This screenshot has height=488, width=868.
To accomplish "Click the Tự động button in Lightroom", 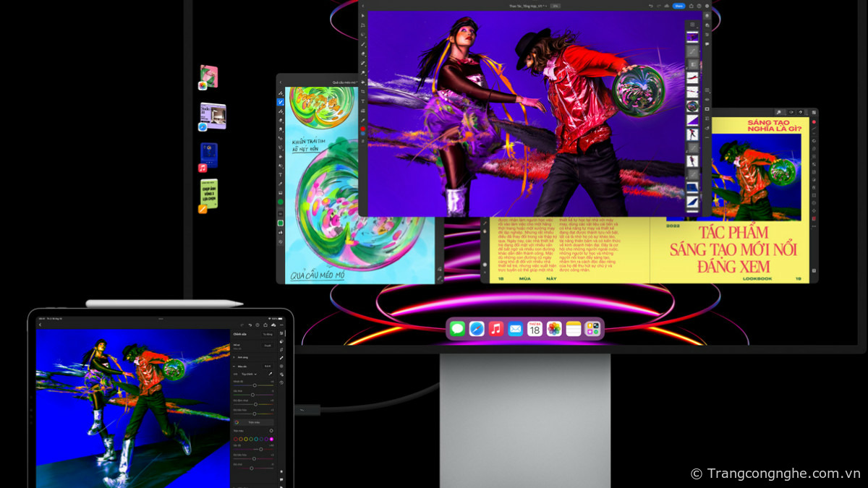I will coord(268,334).
